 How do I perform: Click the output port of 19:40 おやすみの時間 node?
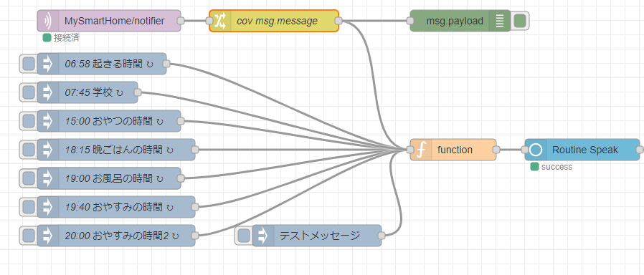tap(195, 207)
